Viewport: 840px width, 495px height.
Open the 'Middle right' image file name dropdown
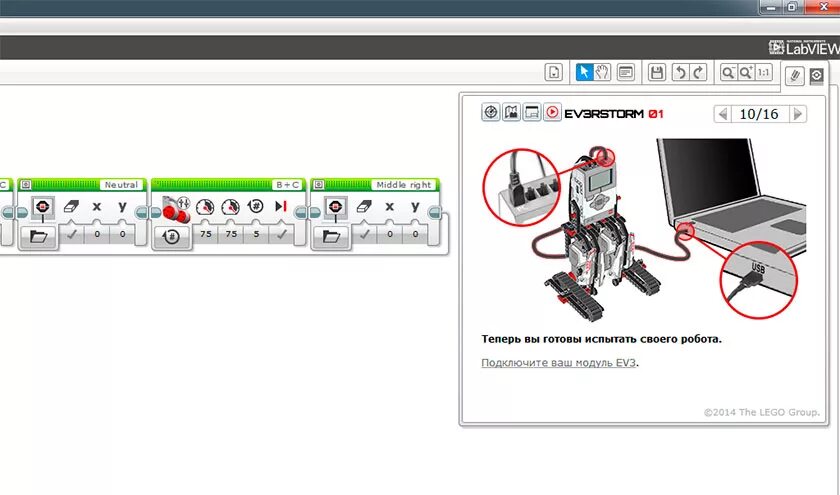[403, 185]
